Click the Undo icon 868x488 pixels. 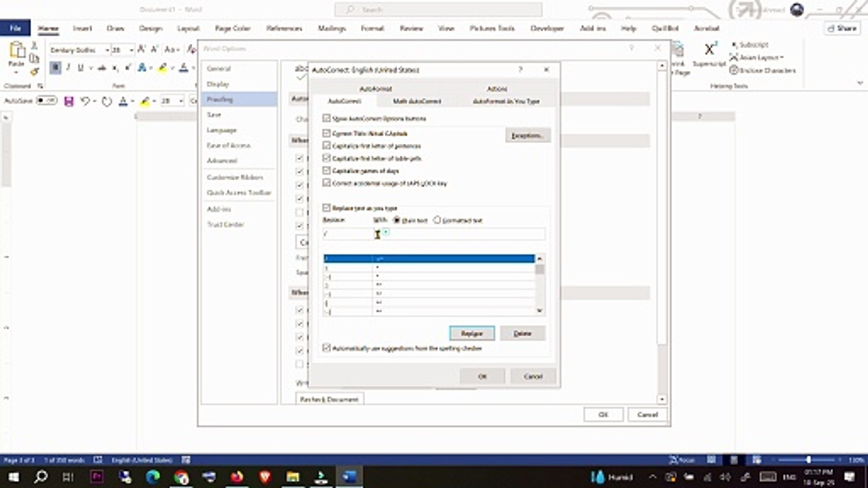[85, 101]
